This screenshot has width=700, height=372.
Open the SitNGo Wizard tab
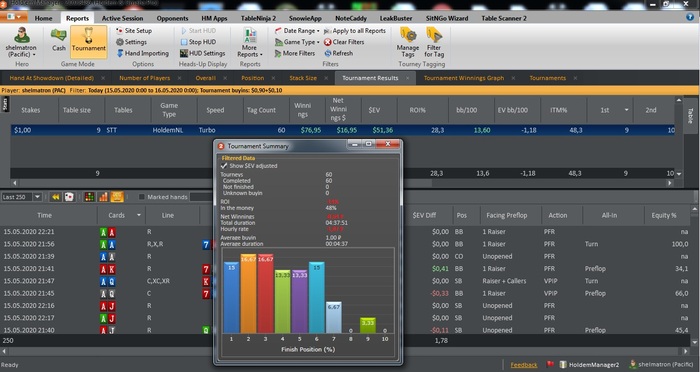[x=447, y=18]
